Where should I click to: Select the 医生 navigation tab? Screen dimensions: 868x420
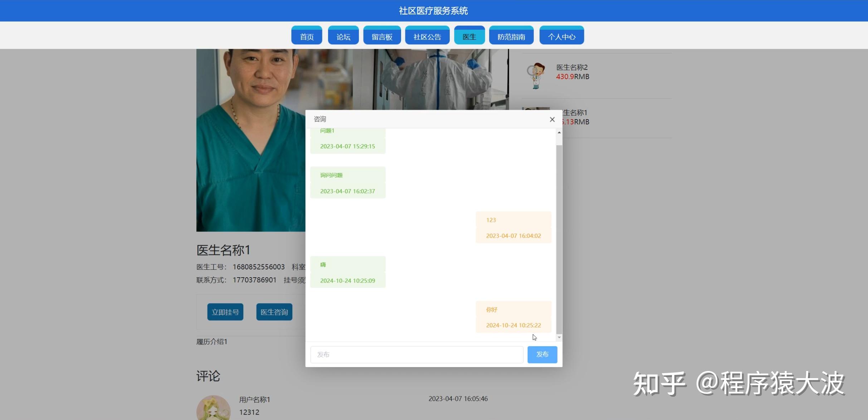click(x=469, y=36)
